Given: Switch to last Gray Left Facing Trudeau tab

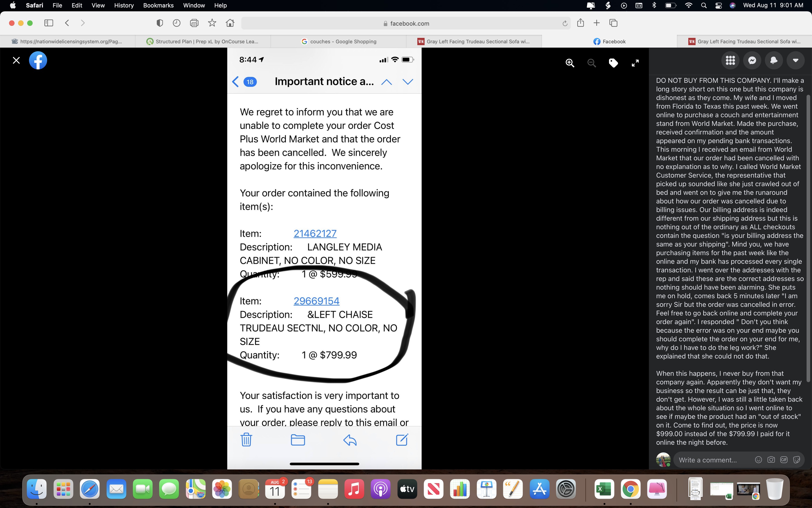Looking at the screenshot, I should click(744, 41).
